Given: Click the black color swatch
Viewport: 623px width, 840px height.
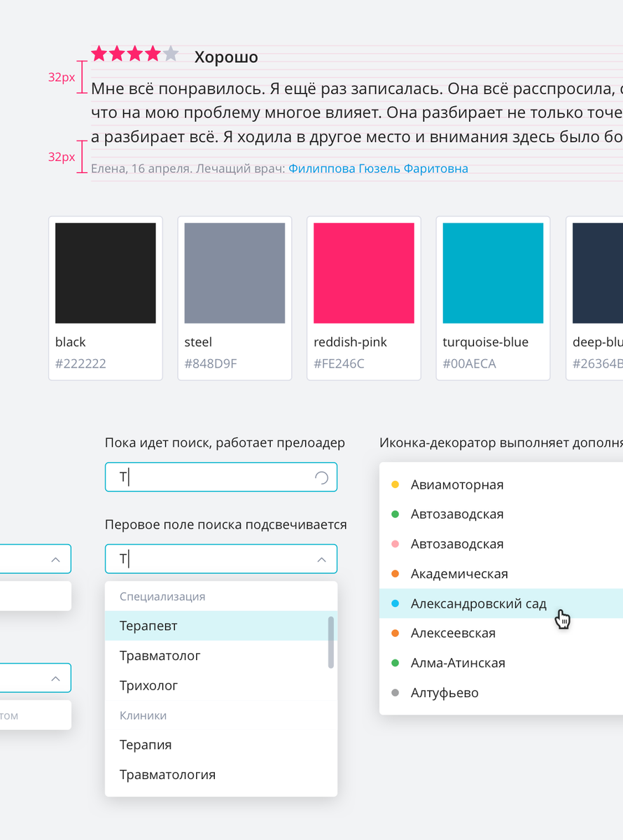Looking at the screenshot, I should [106, 273].
